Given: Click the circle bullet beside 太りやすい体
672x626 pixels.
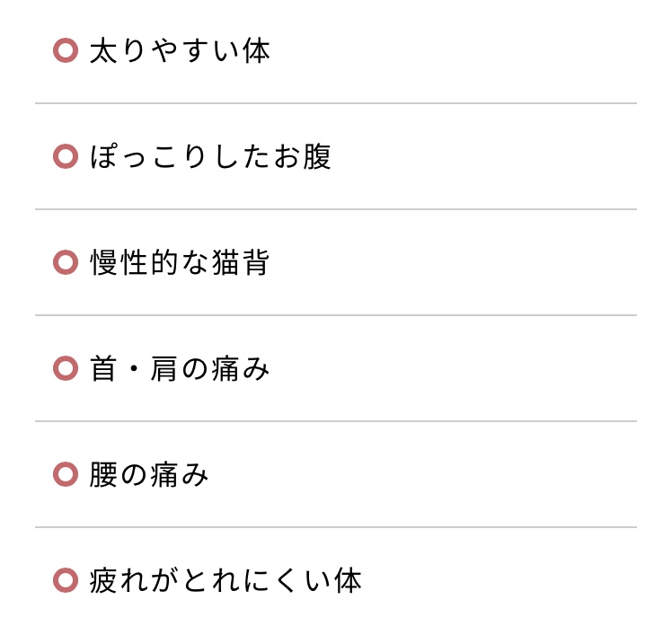Looking at the screenshot, I should [x=66, y=50].
